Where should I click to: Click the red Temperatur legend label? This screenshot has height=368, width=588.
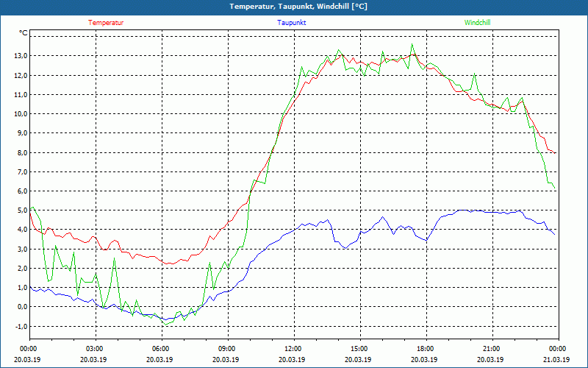(x=106, y=23)
